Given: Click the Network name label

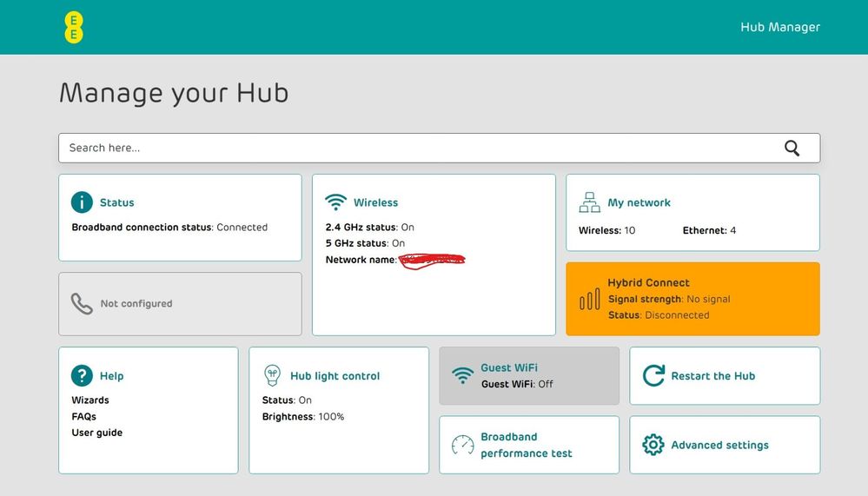Looking at the screenshot, I should pyautogui.click(x=361, y=260).
